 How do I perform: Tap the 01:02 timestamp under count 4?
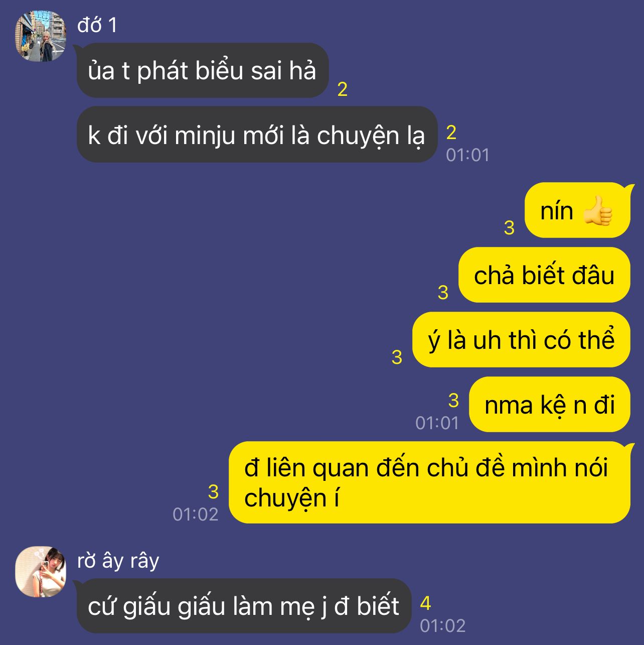443,625
